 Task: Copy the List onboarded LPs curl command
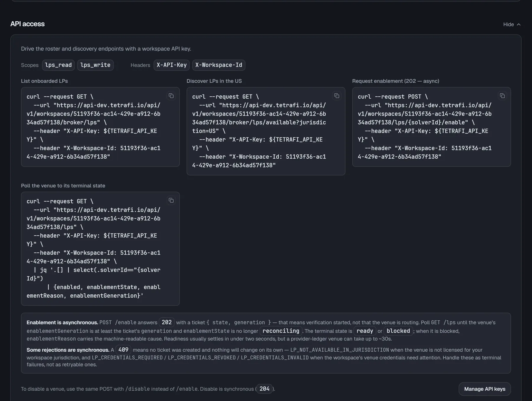pos(171,96)
